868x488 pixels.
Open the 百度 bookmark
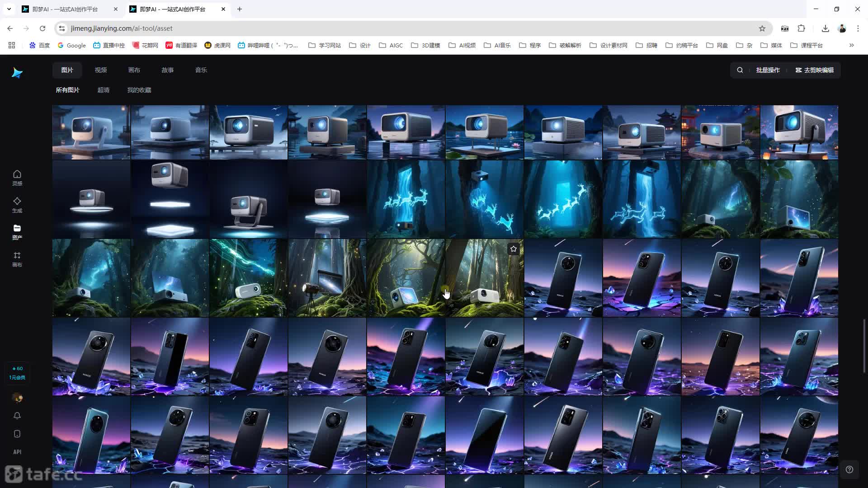pyautogui.click(x=39, y=45)
